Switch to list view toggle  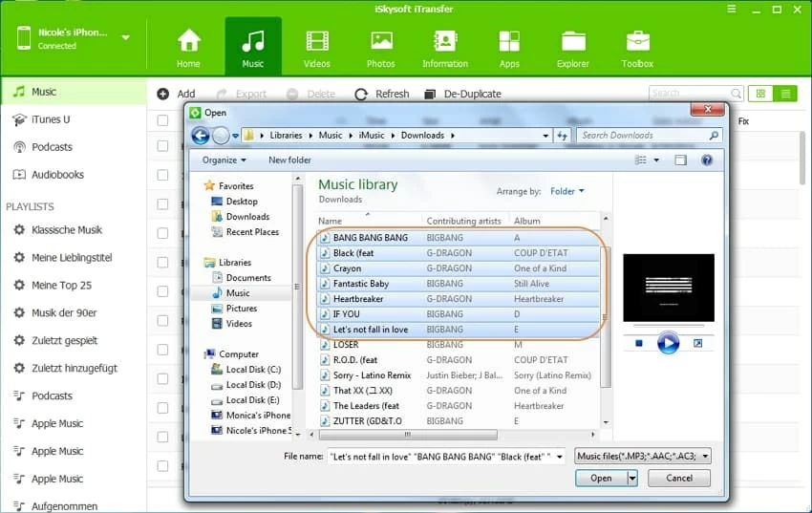(785, 94)
